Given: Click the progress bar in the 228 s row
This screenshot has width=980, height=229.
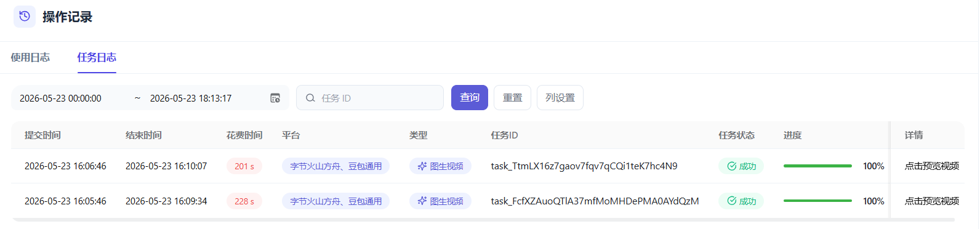Looking at the screenshot, I should (817, 201).
